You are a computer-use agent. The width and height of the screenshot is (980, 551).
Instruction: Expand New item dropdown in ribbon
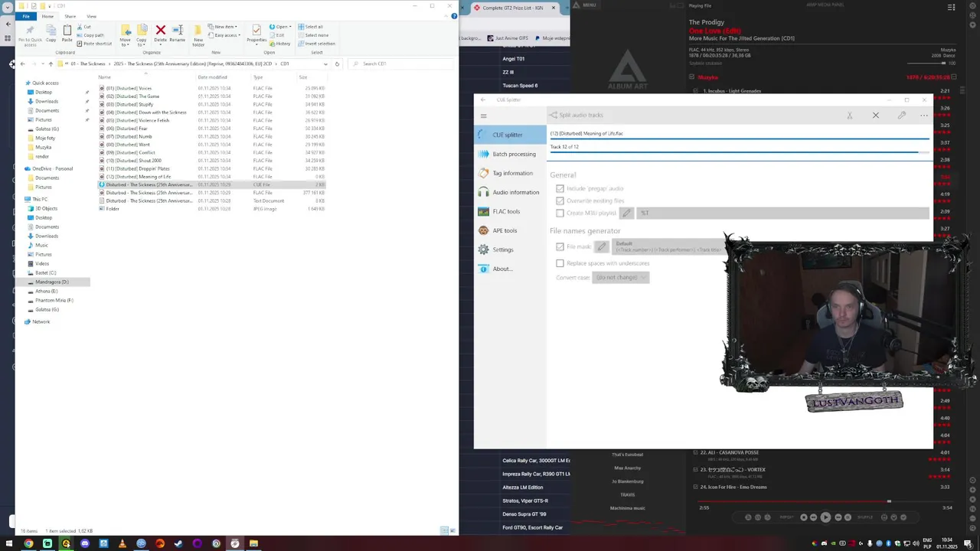pyautogui.click(x=224, y=27)
